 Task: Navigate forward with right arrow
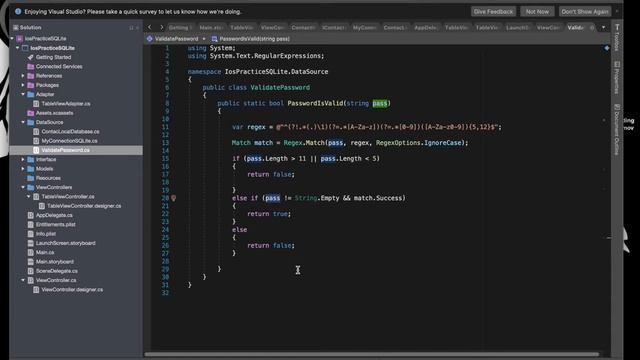click(x=162, y=27)
